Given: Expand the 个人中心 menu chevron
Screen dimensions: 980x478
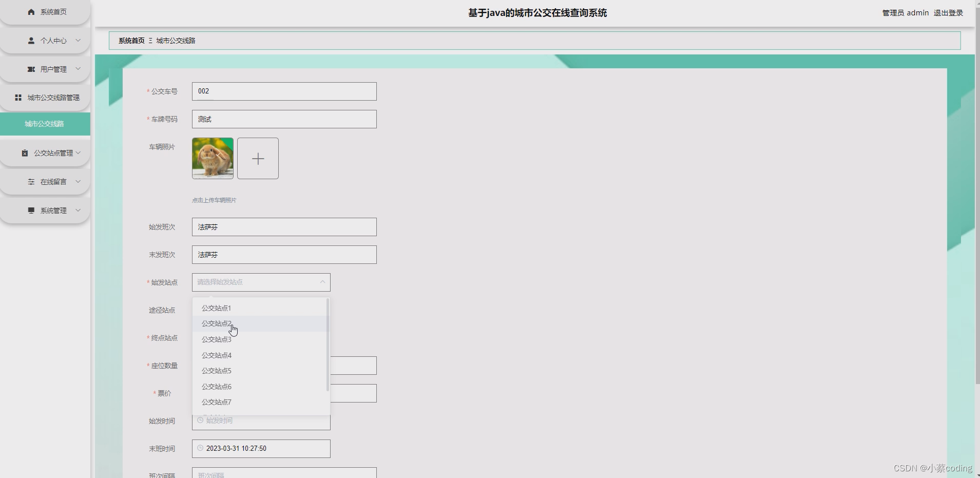Looking at the screenshot, I should [78, 40].
